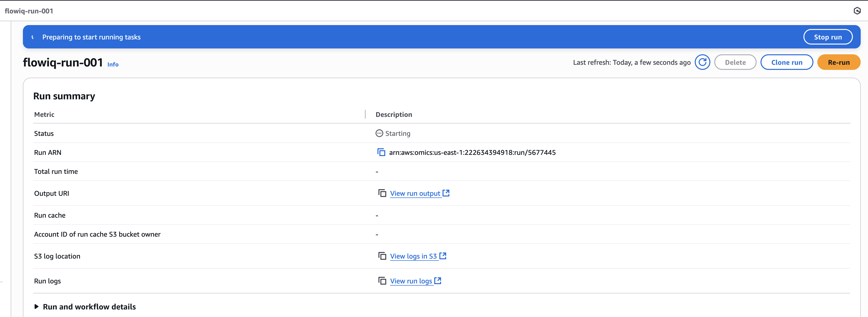Open View logs in S3 link

point(414,256)
